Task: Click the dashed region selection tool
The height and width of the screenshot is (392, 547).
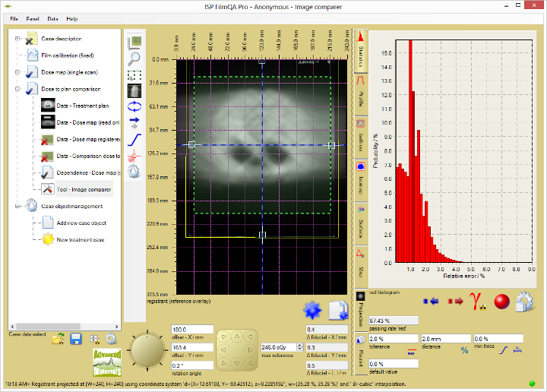Action: click(134, 76)
